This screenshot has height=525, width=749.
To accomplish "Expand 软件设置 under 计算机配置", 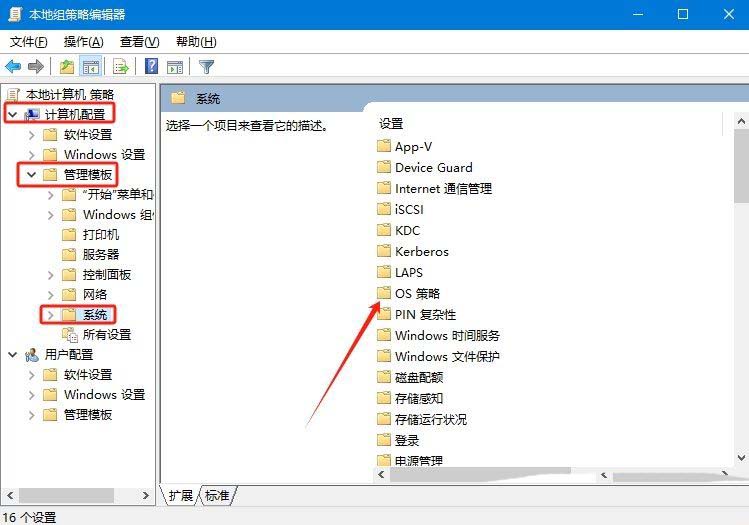I will pyautogui.click(x=32, y=135).
